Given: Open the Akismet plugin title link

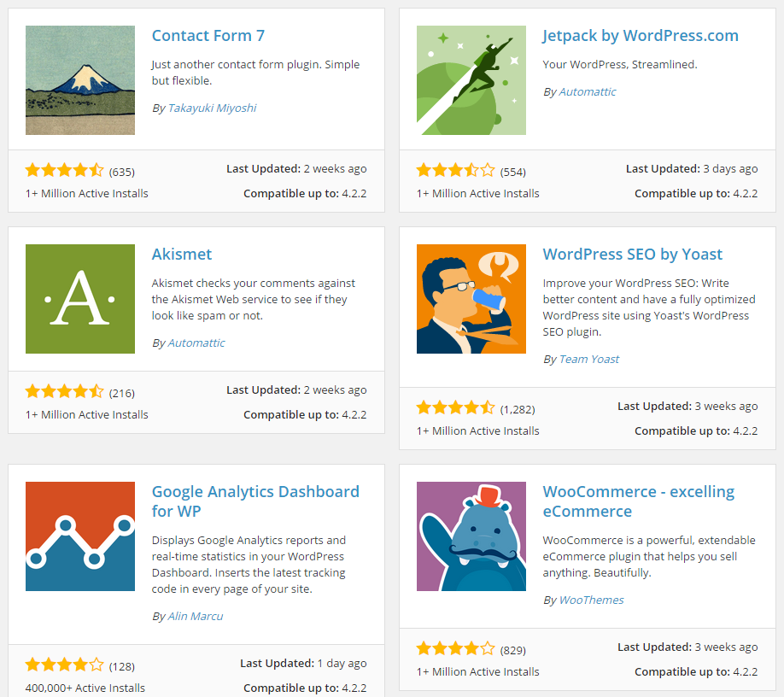Looking at the screenshot, I should [182, 254].
